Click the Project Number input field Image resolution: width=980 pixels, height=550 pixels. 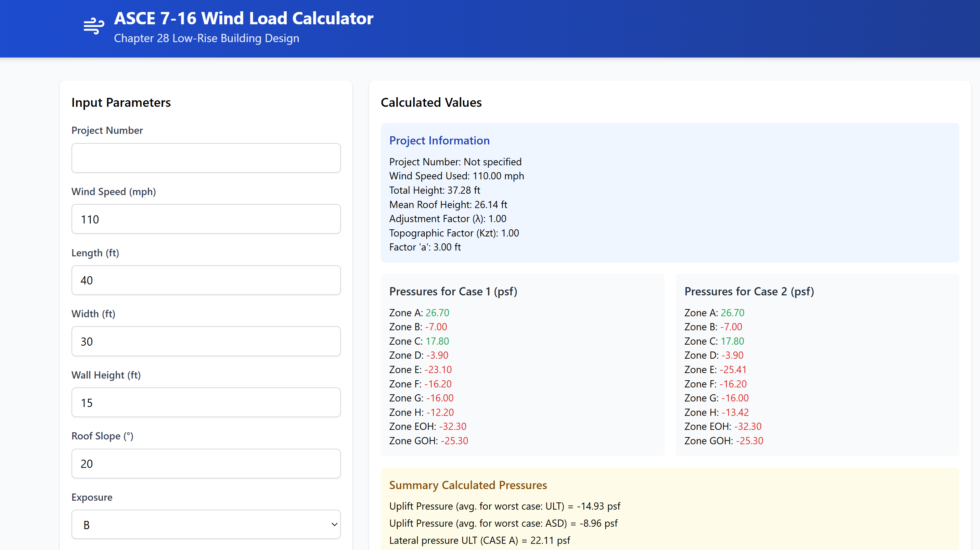coord(206,158)
